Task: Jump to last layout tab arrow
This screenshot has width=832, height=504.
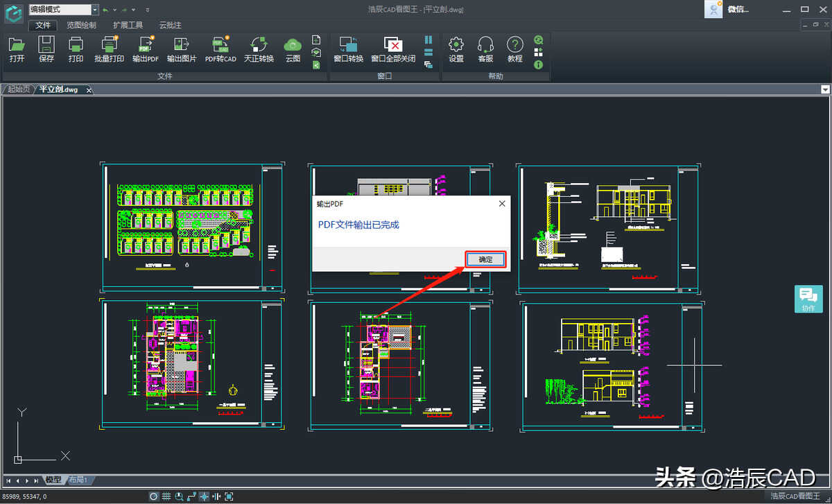Action: pyautogui.click(x=36, y=480)
